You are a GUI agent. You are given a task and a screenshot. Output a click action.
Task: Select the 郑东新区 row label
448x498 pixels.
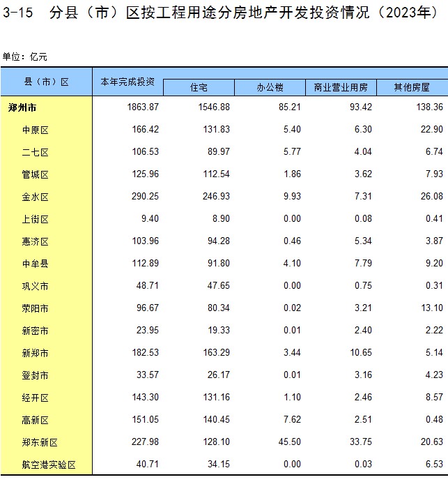tap(39, 442)
